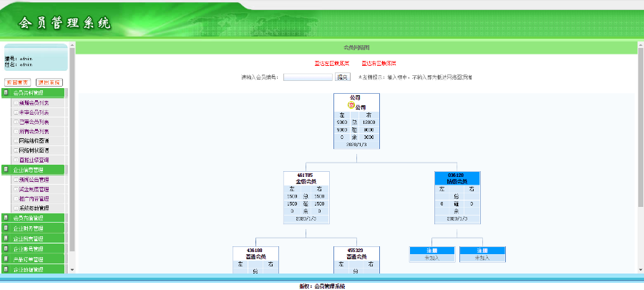Follow the red 直达左区最底层 link
The width and height of the screenshot is (644, 290).
[x=332, y=63]
